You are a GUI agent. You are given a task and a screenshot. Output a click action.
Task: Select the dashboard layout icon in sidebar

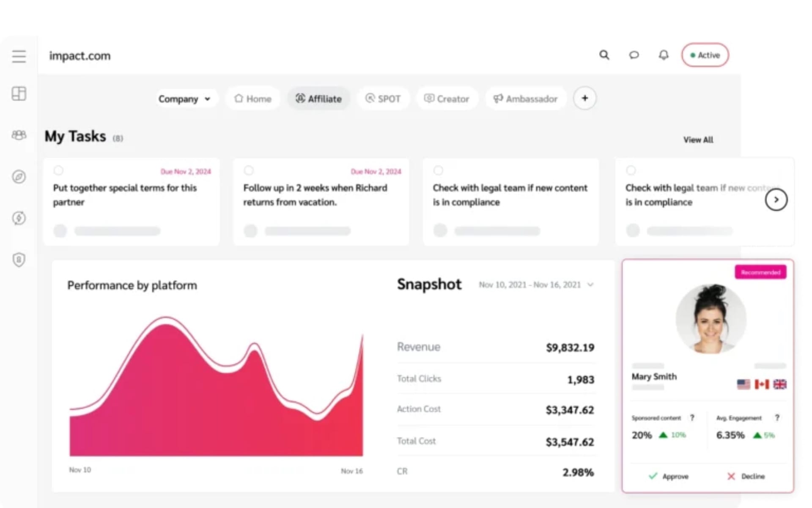(x=19, y=94)
